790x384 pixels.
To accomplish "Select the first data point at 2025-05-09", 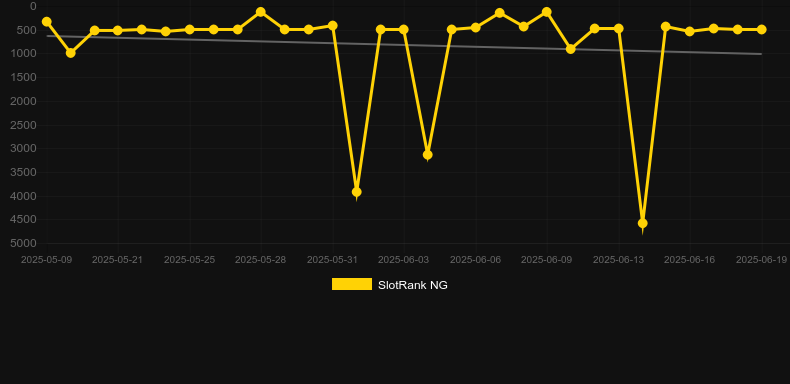I will (x=47, y=22).
